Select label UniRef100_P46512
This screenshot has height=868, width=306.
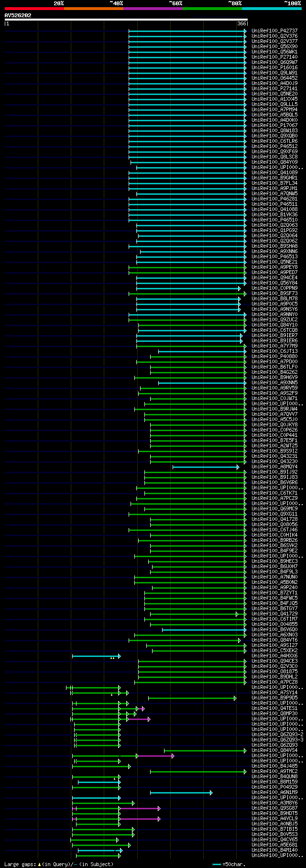(x=274, y=147)
